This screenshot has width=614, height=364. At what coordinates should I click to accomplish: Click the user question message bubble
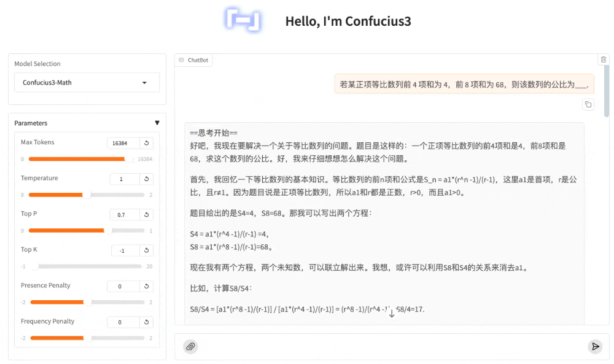pyautogui.click(x=464, y=84)
